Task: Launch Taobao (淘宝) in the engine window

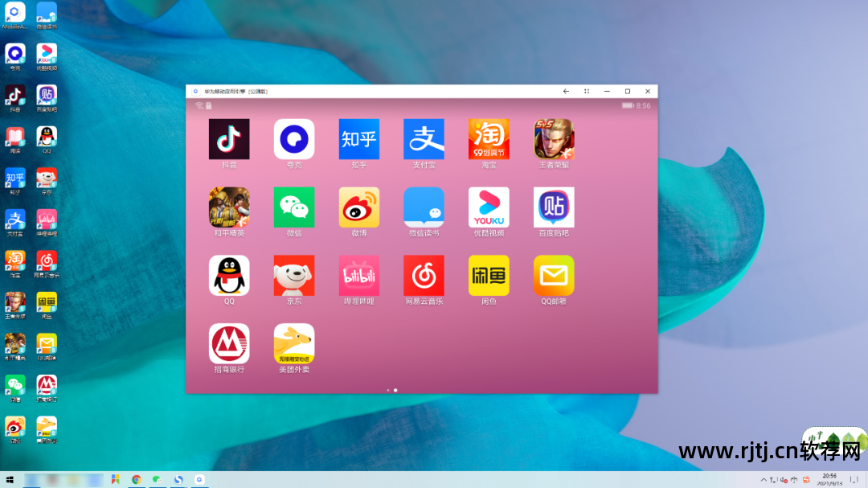Action: 489,139
